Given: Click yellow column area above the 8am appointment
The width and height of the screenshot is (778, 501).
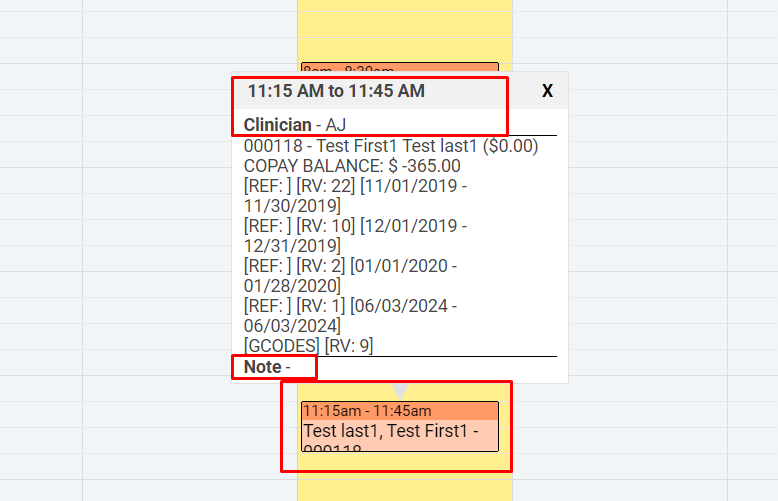Looking at the screenshot, I should [x=404, y=30].
